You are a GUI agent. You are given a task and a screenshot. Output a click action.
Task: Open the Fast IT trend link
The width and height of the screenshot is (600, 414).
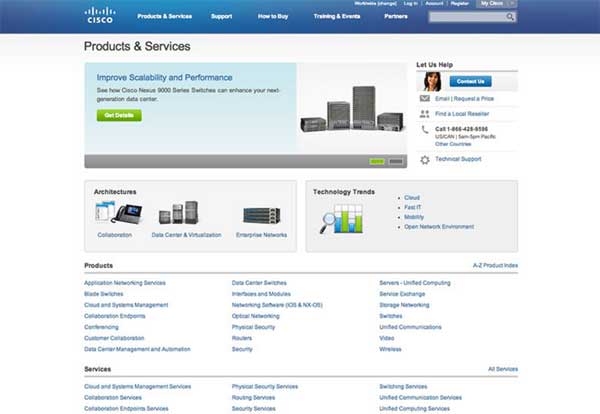(412, 207)
